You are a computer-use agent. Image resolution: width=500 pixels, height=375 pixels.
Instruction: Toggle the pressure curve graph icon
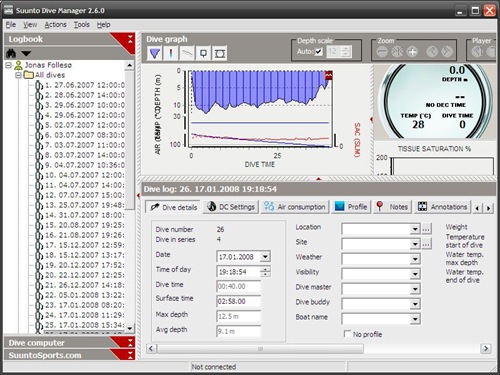187,53
